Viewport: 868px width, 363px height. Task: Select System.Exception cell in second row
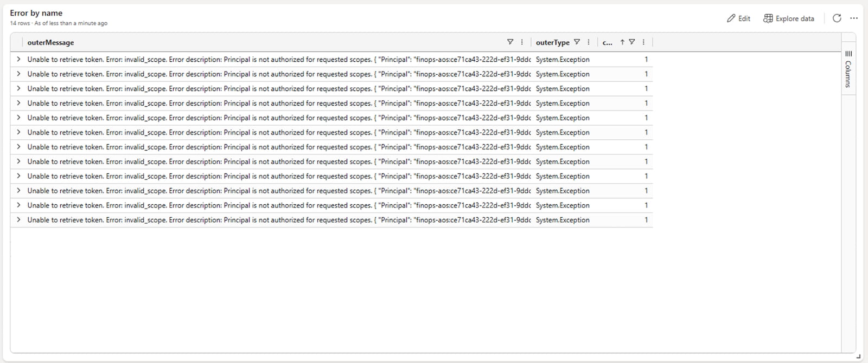(x=563, y=74)
